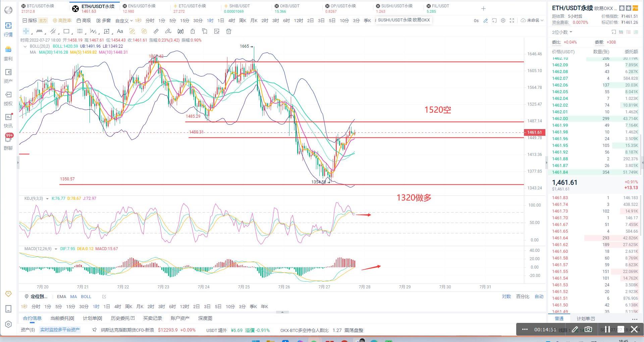The height and width of the screenshot is (342, 644).
Task: Click the camera screenshot icon in recorder
Action: coord(588,329)
